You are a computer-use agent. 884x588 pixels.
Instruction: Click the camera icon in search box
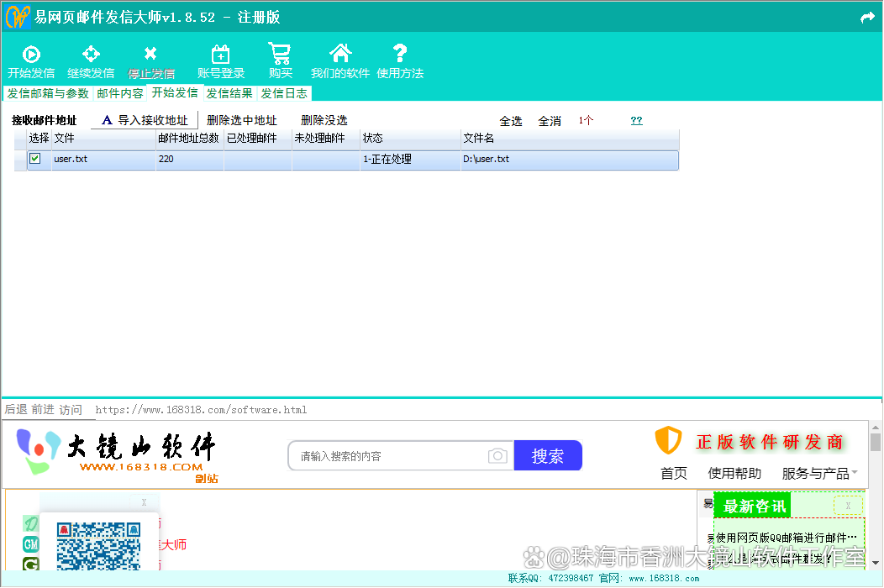coord(497,456)
